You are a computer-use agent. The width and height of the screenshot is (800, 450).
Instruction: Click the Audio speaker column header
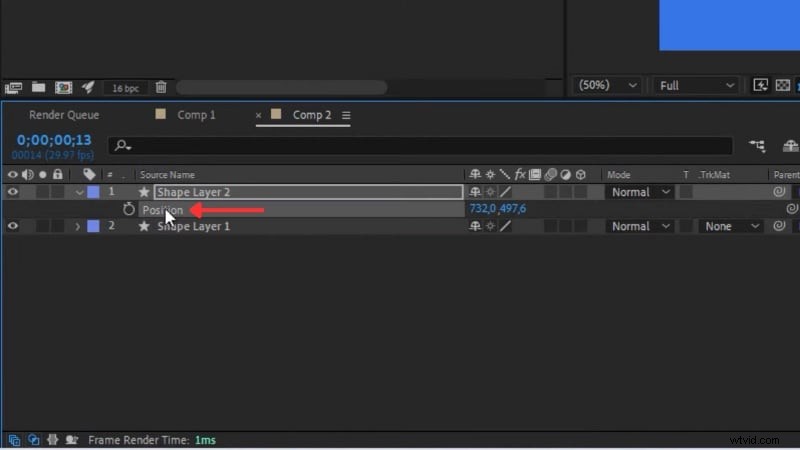tap(28, 174)
